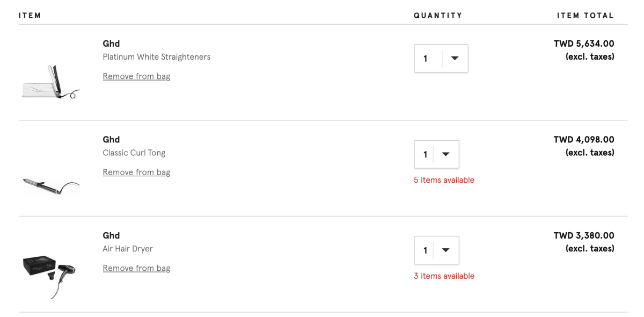Remove Air Hair Dryer from bag

(x=136, y=268)
